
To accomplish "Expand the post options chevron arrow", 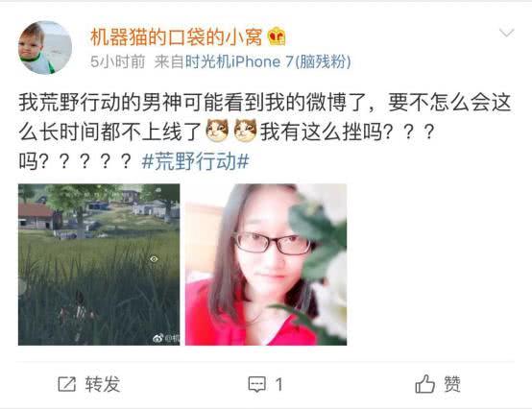I will 507,33.
